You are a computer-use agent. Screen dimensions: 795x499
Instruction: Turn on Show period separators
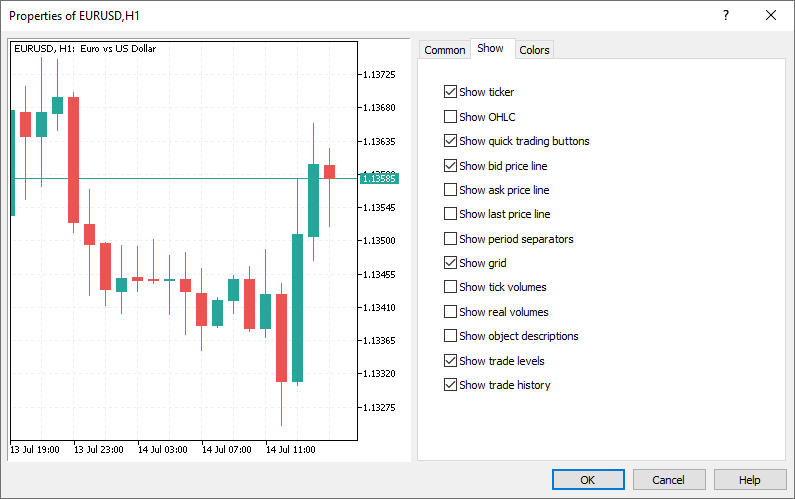pos(450,239)
